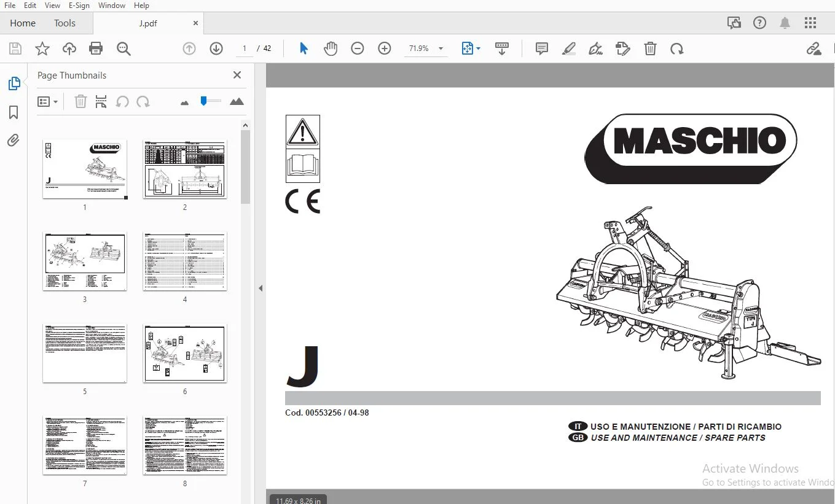
Task: Click the print pages icon in thumbnails panel
Action: [101, 101]
